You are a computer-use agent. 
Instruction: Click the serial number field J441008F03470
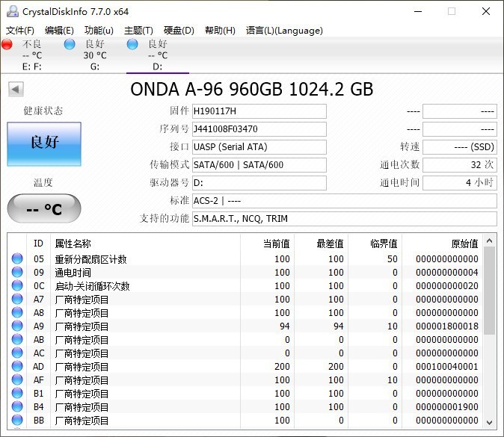[x=259, y=129]
